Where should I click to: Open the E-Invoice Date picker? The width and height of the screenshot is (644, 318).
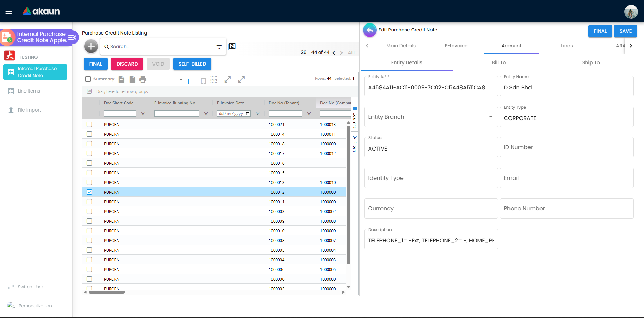248,114
